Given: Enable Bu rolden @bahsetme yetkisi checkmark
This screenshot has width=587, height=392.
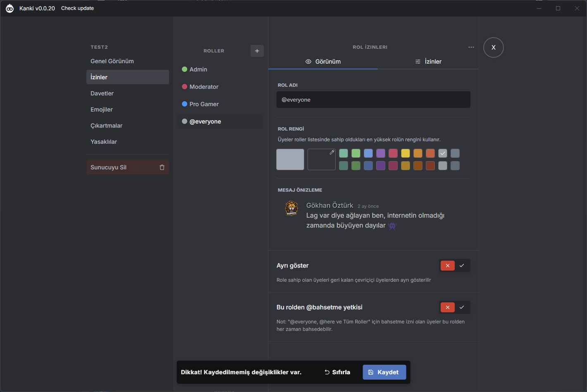Looking at the screenshot, I should click(x=462, y=307).
